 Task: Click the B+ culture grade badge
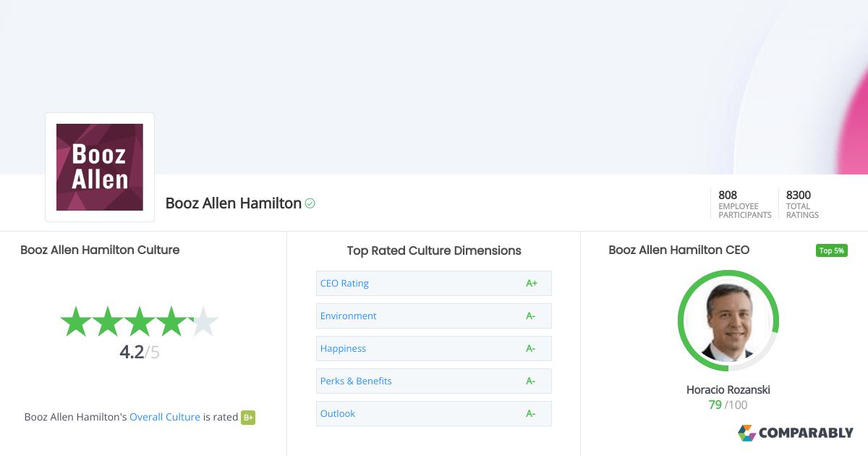click(x=248, y=417)
